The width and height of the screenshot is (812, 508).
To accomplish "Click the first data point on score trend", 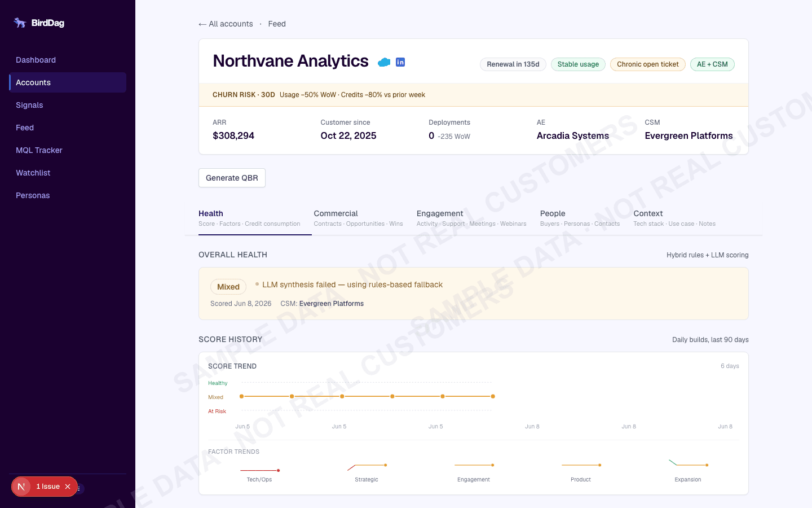I will (x=241, y=396).
